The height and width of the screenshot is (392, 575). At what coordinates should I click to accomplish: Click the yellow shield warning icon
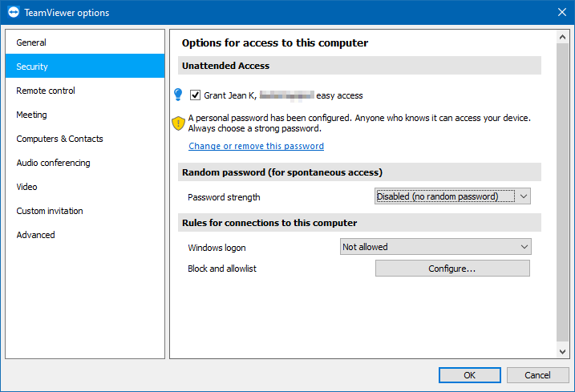pyautogui.click(x=178, y=123)
